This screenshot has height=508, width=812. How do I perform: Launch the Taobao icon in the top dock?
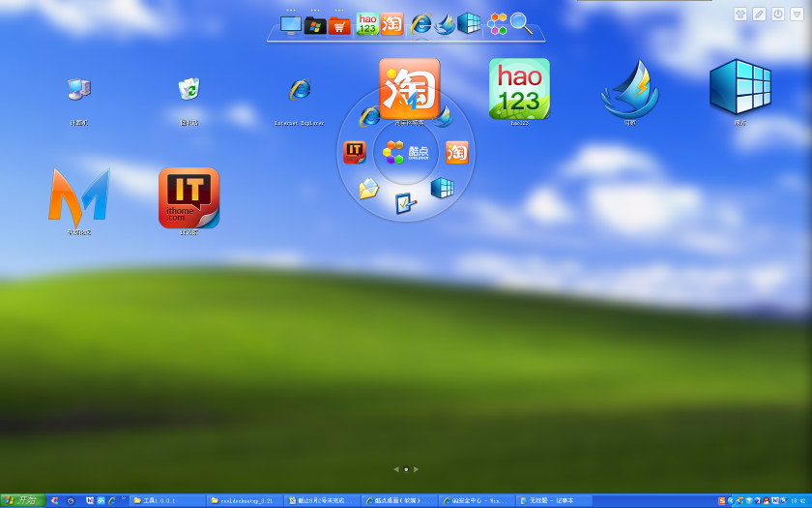tap(392, 24)
